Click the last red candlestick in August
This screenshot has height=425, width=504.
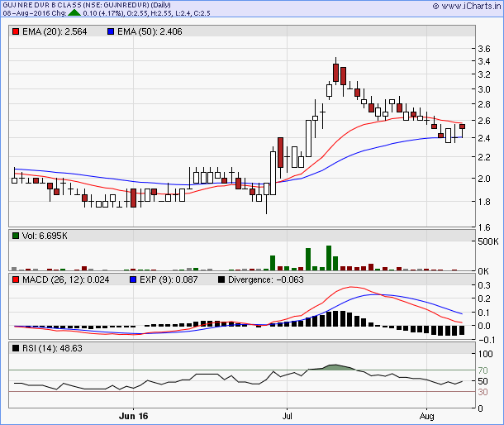462,127
